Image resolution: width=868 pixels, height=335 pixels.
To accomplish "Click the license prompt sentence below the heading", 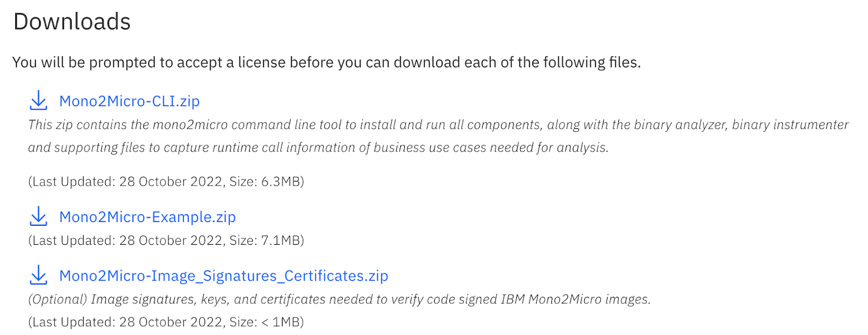I will click(x=326, y=62).
